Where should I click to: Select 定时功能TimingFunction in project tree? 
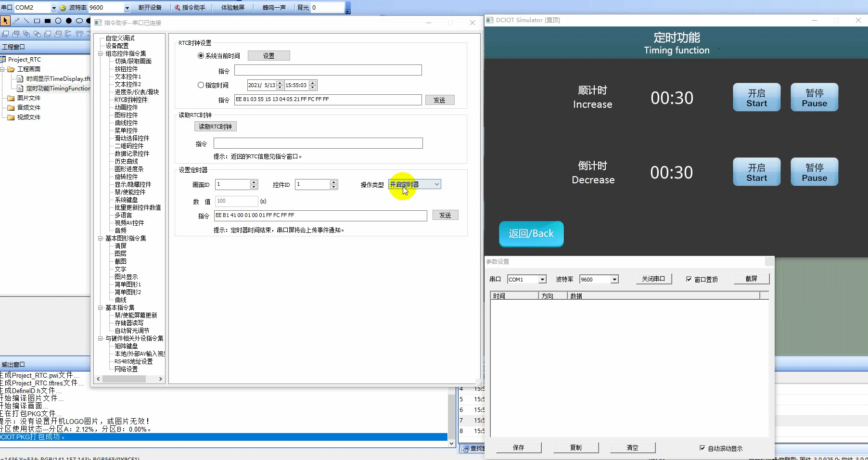coord(58,89)
